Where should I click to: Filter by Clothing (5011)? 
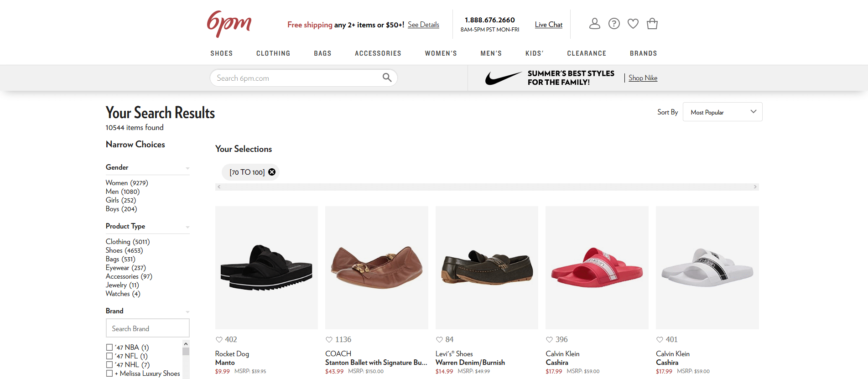point(128,242)
